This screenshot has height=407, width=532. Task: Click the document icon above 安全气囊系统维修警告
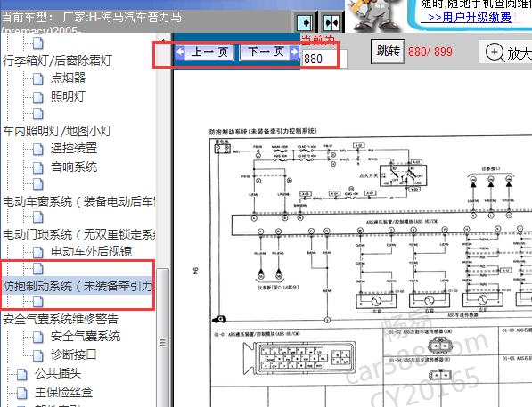[x=38, y=302]
